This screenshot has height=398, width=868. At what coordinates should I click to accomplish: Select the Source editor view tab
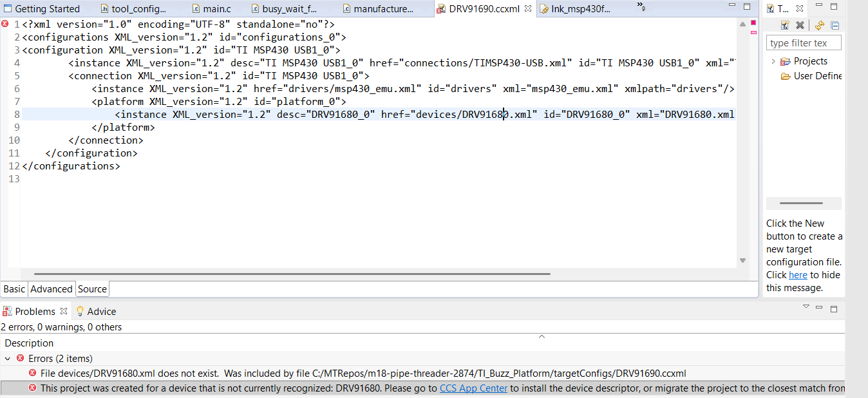coord(92,289)
